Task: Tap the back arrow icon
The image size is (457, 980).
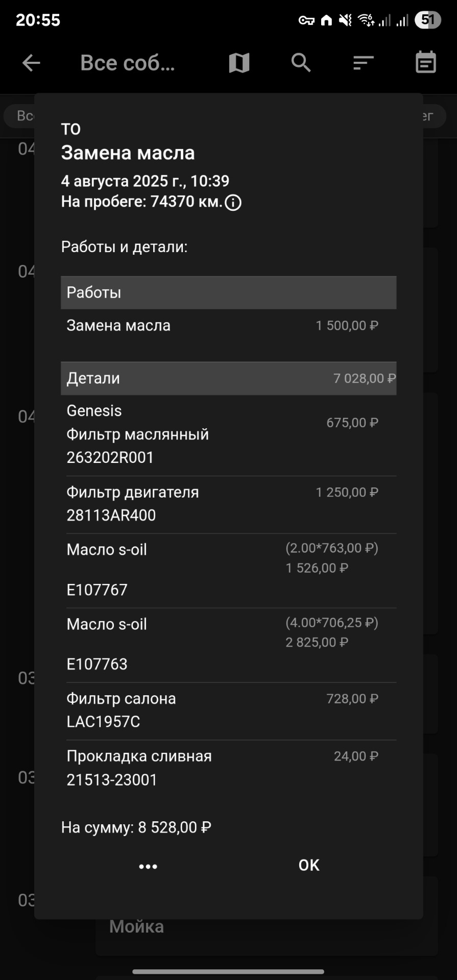Action: [31, 63]
